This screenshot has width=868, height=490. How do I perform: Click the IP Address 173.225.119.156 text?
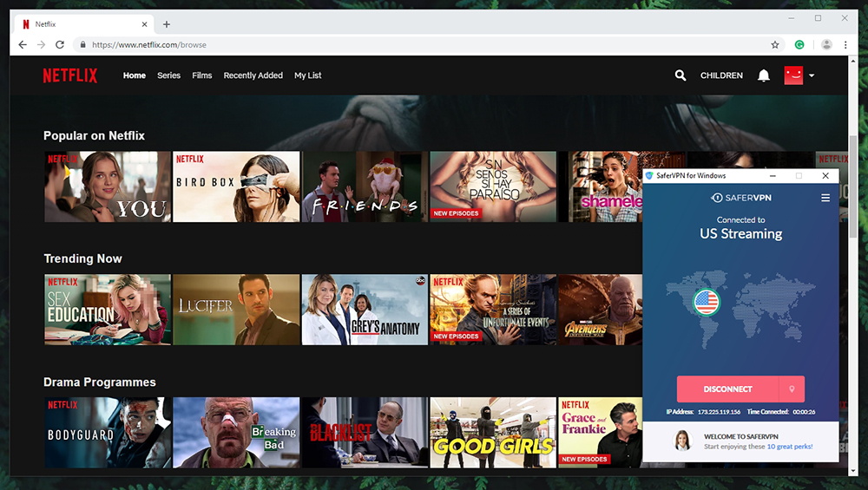(703, 412)
